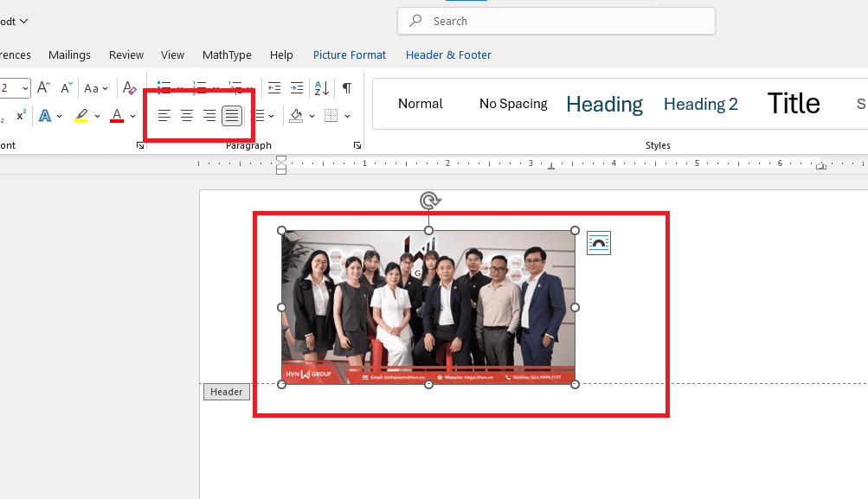Viewport: 868px width, 499px height.
Task: Open Font dialog launcher
Action: point(140,145)
